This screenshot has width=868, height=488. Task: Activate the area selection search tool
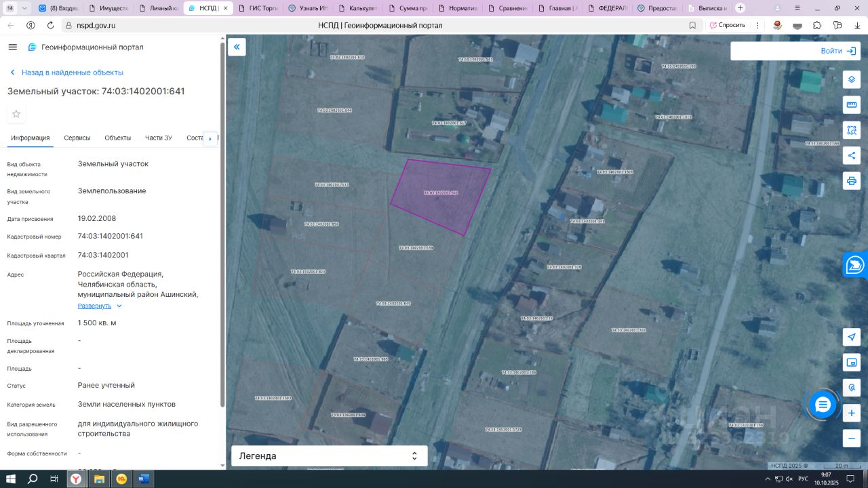pyautogui.click(x=852, y=129)
